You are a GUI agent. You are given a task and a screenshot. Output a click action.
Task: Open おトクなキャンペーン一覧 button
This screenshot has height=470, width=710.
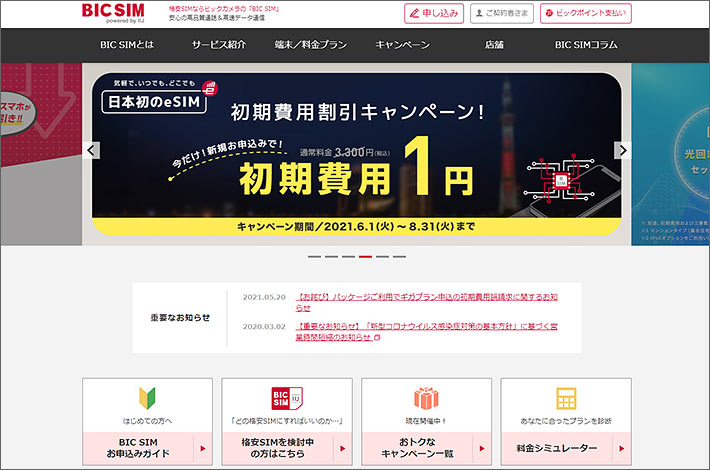tap(426, 448)
